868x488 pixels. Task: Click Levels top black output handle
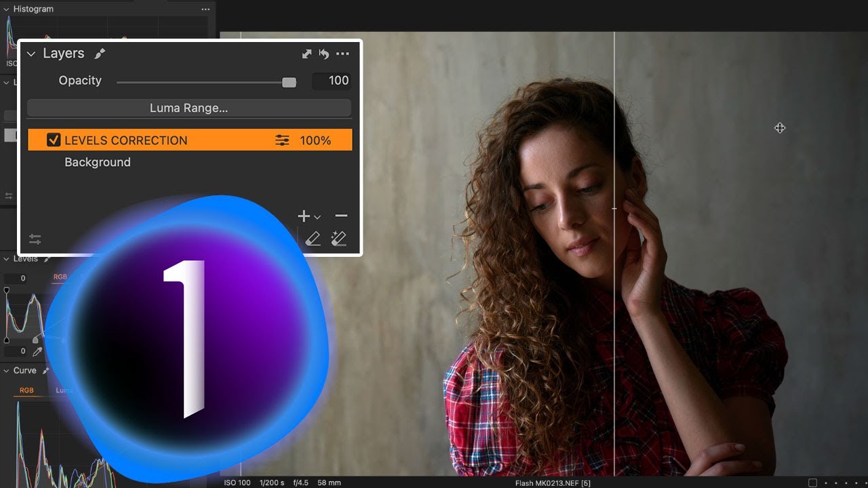click(7, 290)
